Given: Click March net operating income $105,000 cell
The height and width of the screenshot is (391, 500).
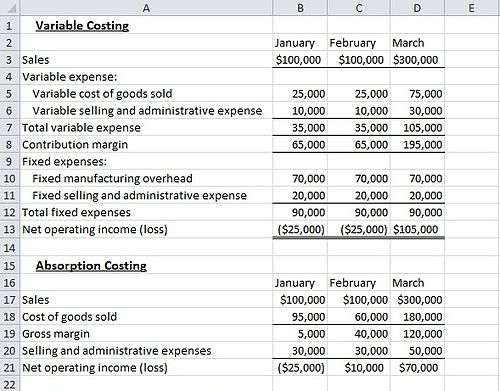Looking at the screenshot, I should pos(417,229).
